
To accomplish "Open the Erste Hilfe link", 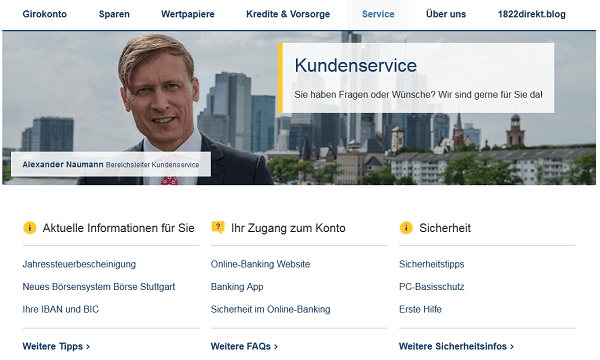I will [420, 309].
